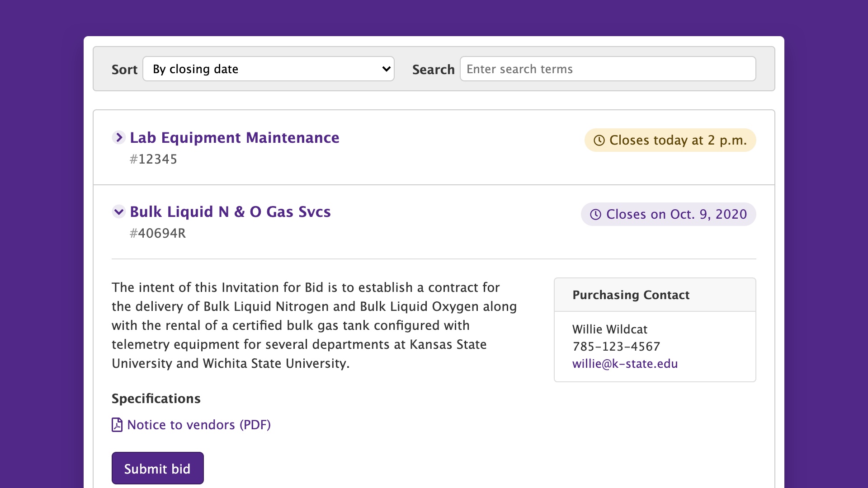Click the clock icon beside "Closes on Oct. 9, 2020"
Screen dimensions: 868x488
click(595, 214)
